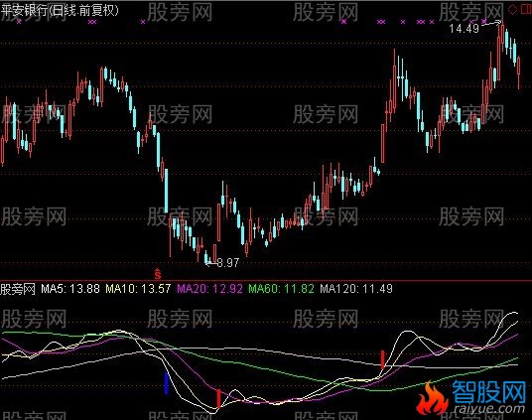Click the green MA60: 11.82 label
Screen dimensions: 532x420
[x=282, y=289]
